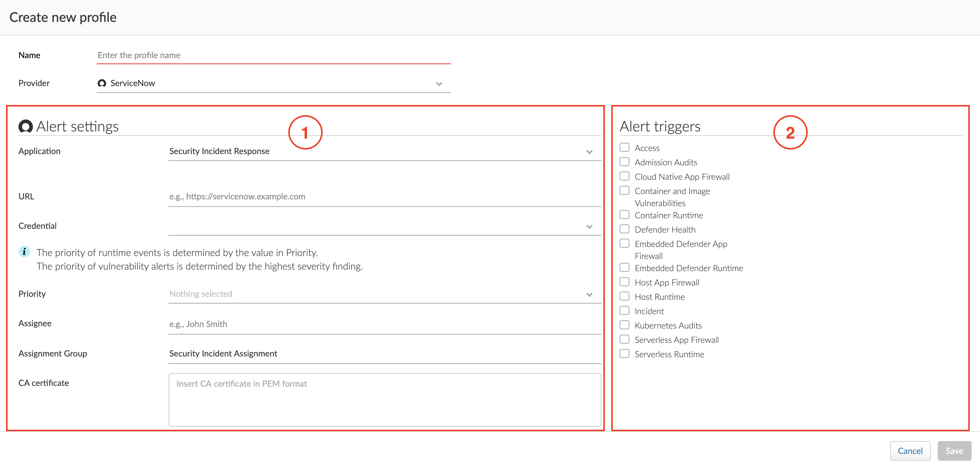Check the Kubernetes Audits box
The image size is (980, 469).
(624, 325)
